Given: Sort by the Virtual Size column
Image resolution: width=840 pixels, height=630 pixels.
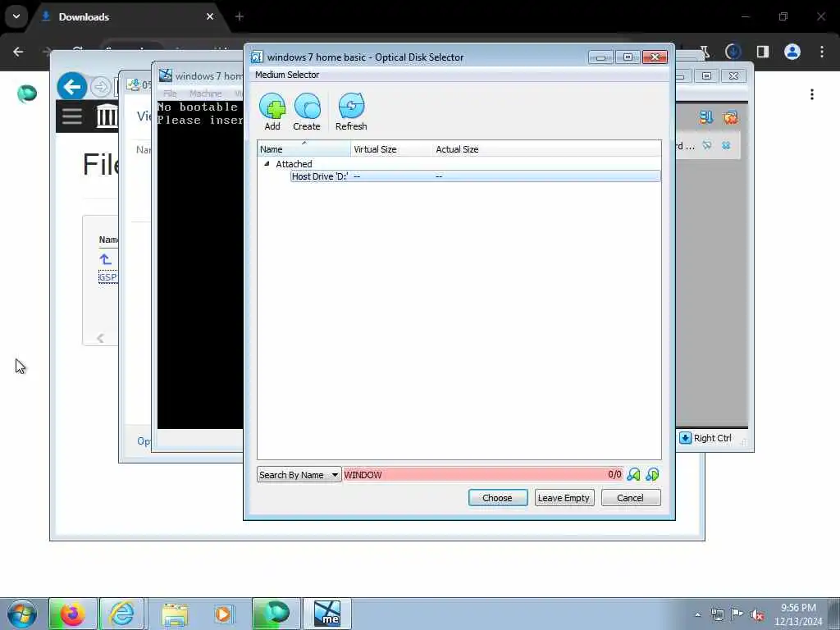Looking at the screenshot, I should point(391,149).
